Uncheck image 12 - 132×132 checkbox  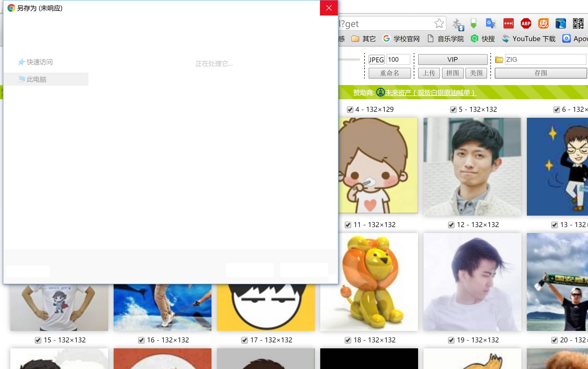451,225
